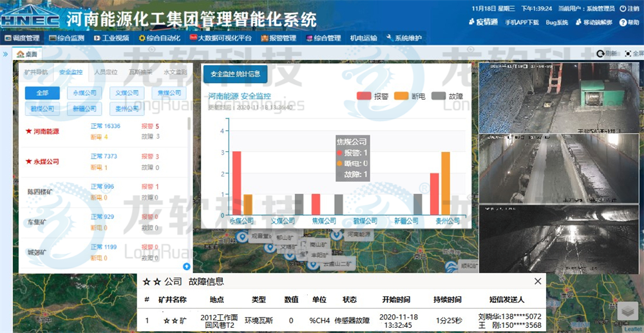Toggle 全屏 fullscreen mode

point(627,53)
